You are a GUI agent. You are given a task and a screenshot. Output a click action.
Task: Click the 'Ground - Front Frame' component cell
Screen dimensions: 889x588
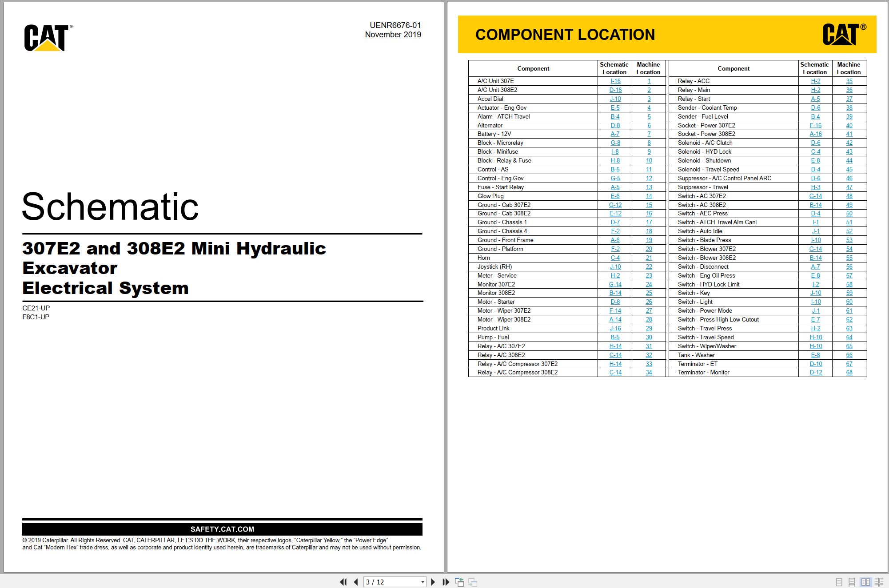point(533,240)
